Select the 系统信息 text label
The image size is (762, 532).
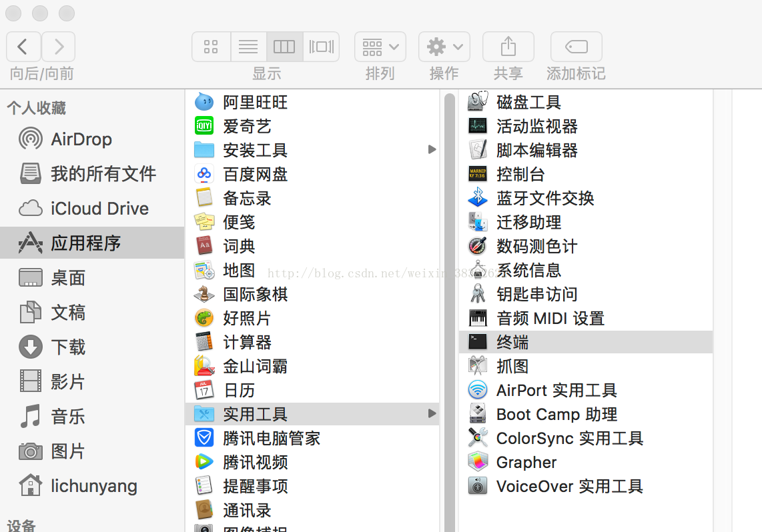pos(528,271)
